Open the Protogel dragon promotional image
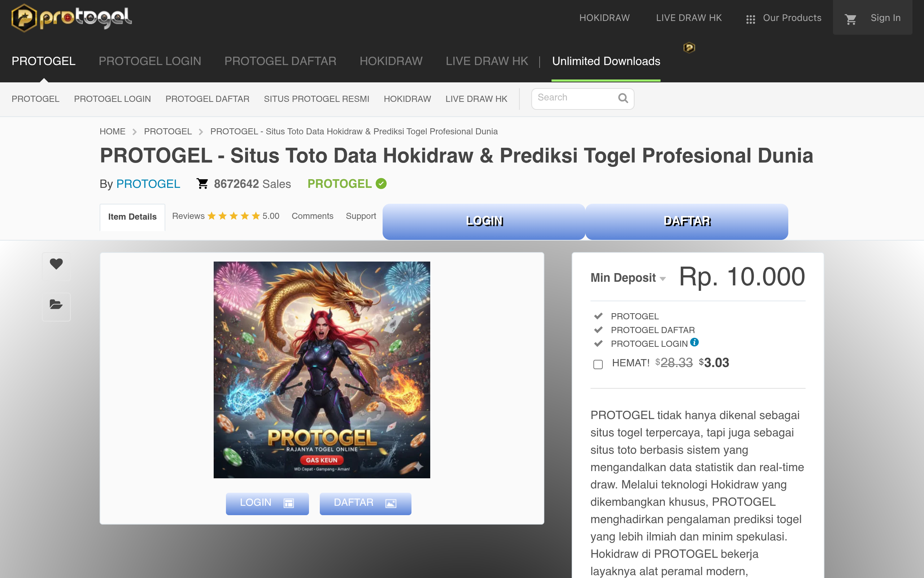924x578 pixels. [x=322, y=370]
